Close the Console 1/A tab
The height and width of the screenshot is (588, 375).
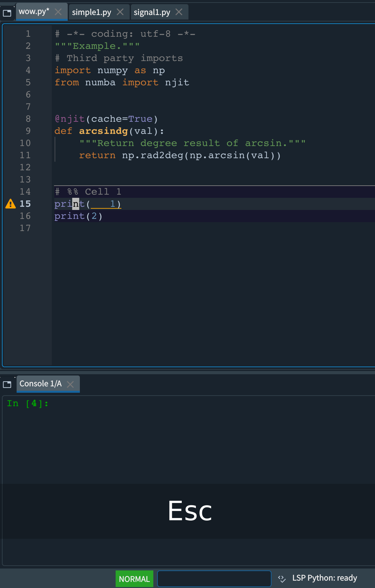tap(70, 384)
